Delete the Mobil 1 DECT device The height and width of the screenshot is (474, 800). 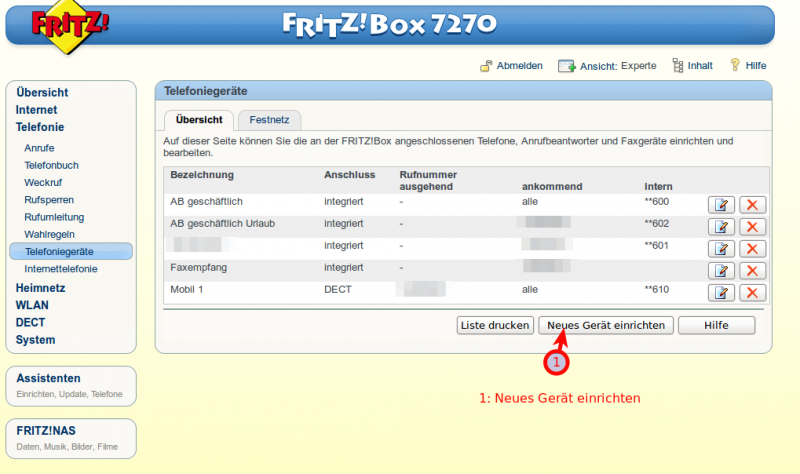point(752,292)
